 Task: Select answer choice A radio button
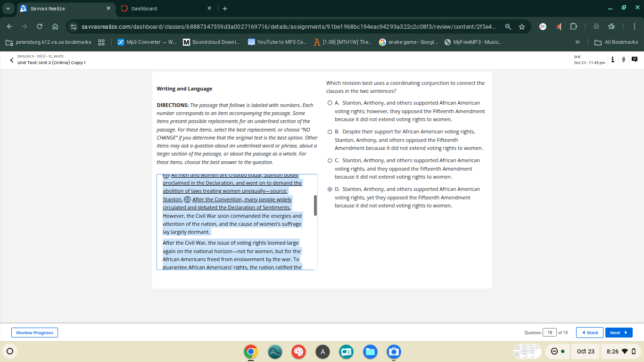330,102
